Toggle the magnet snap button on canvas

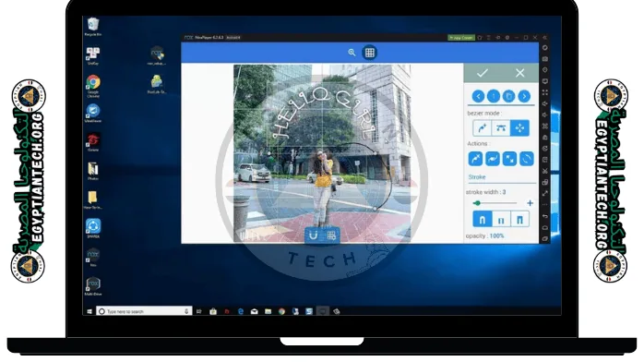(x=314, y=235)
